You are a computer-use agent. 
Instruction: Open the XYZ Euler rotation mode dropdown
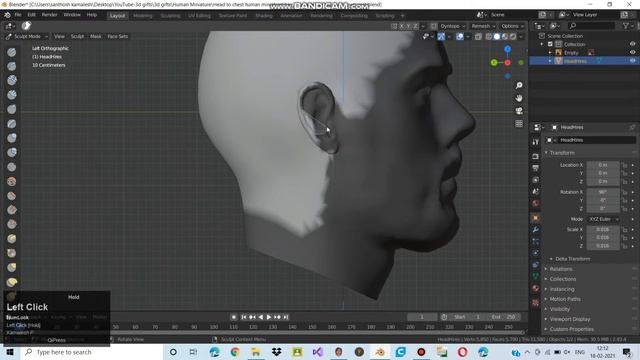click(x=603, y=219)
